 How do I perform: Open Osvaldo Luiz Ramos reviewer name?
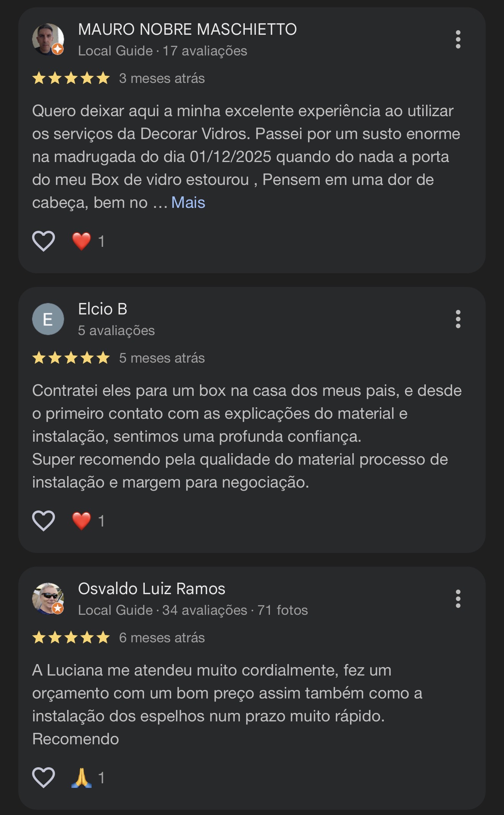[152, 589]
